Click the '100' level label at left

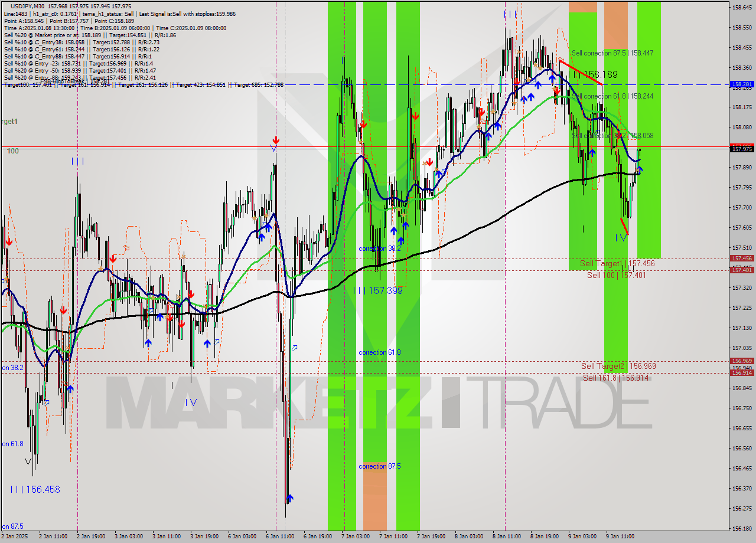pyautogui.click(x=13, y=151)
